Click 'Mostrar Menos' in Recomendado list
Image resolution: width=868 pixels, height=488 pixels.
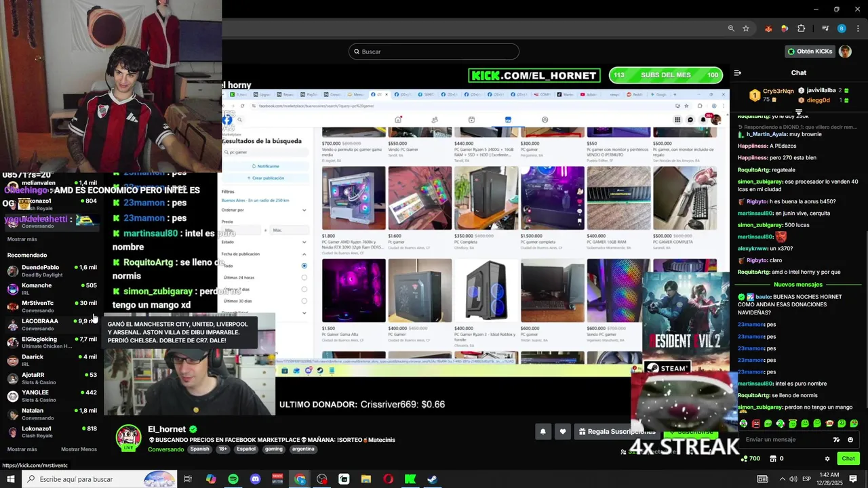(79, 449)
